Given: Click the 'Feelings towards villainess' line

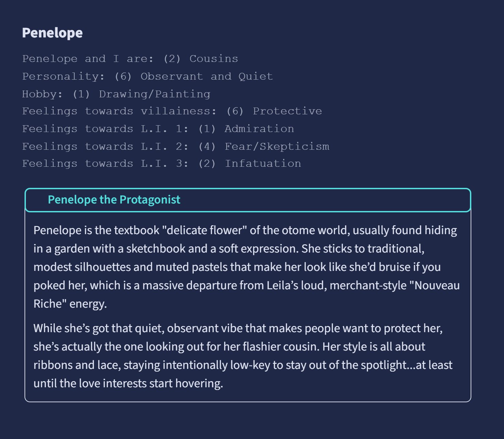Looking at the screenshot, I should 172,111.
